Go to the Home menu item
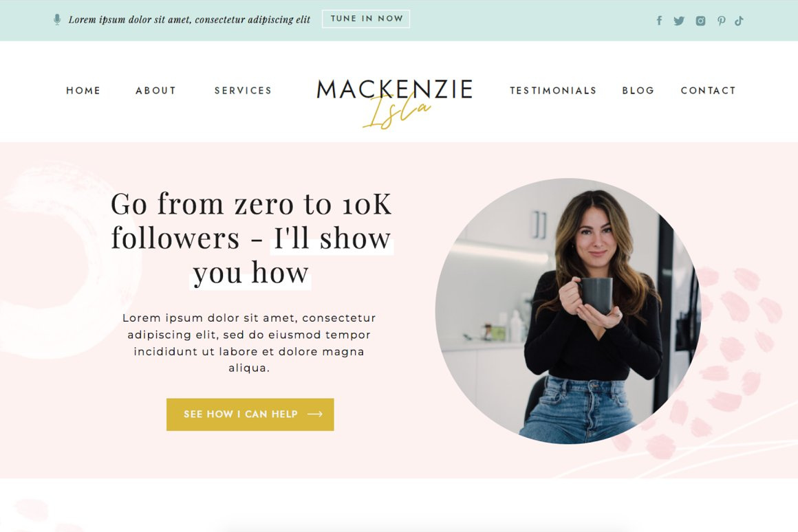 [x=83, y=91]
